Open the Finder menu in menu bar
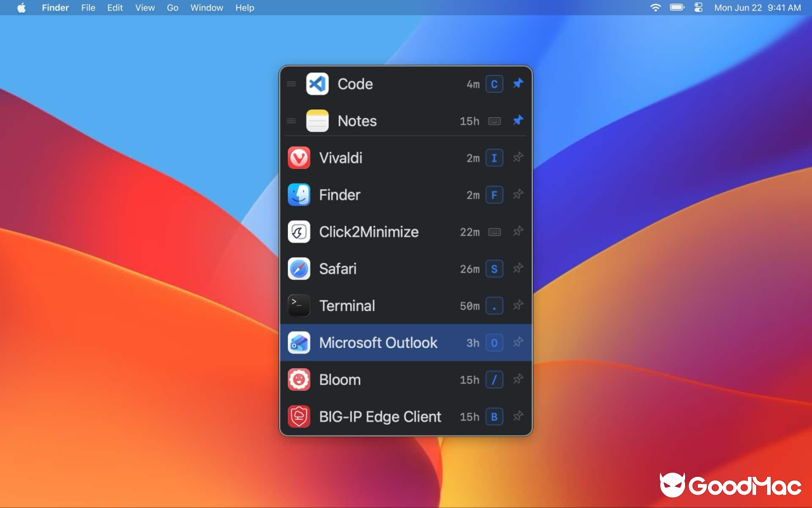The height and width of the screenshot is (508, 812). point(55,8)
